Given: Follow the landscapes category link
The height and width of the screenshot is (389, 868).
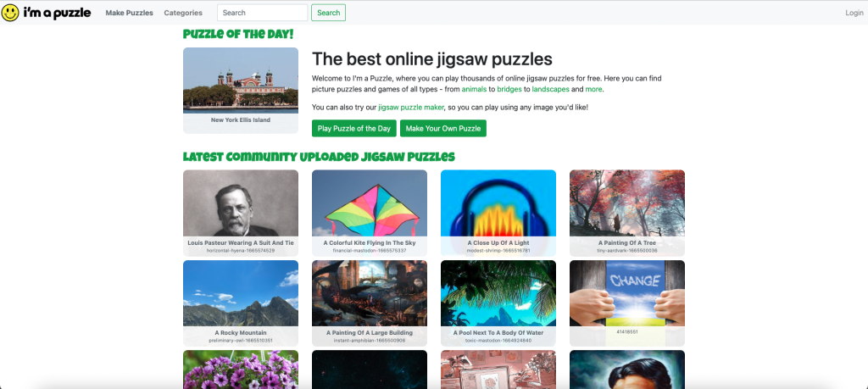Looking at the screenshot, I should pyautogui.click(x=550, y=89).
